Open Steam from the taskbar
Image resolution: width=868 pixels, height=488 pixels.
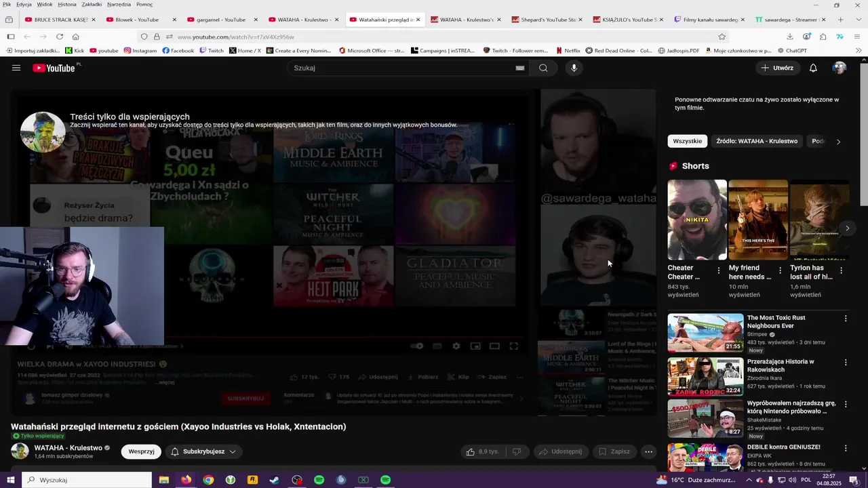(x=275, y=480)
